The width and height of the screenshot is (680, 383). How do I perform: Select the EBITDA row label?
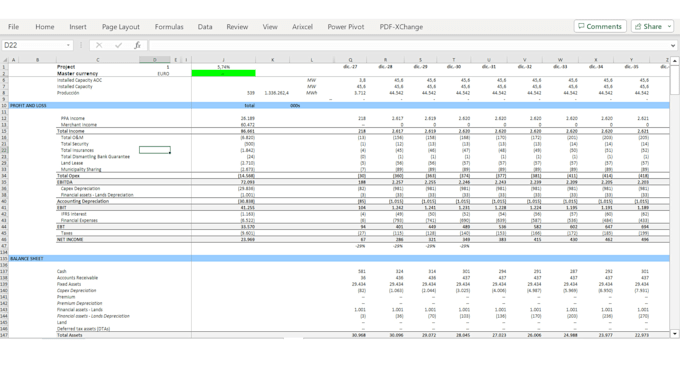click(x=64, y=182)
